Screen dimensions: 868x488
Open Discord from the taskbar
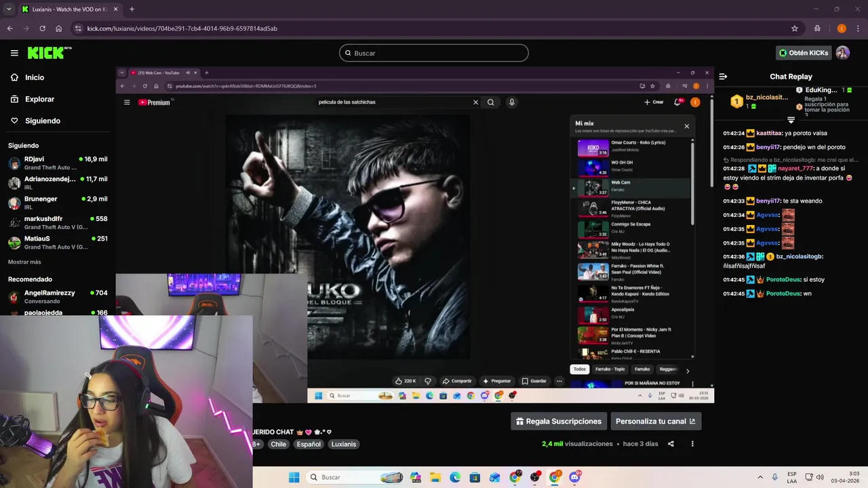pos(575,477)
